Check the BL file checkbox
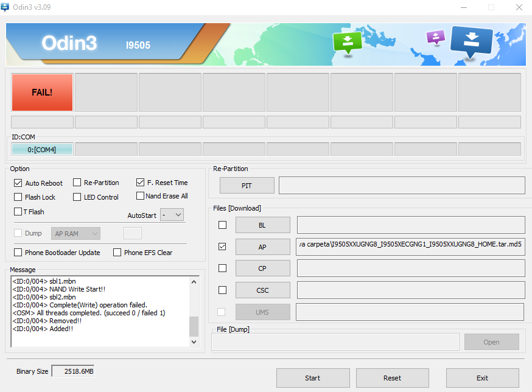 pos(223,225)
